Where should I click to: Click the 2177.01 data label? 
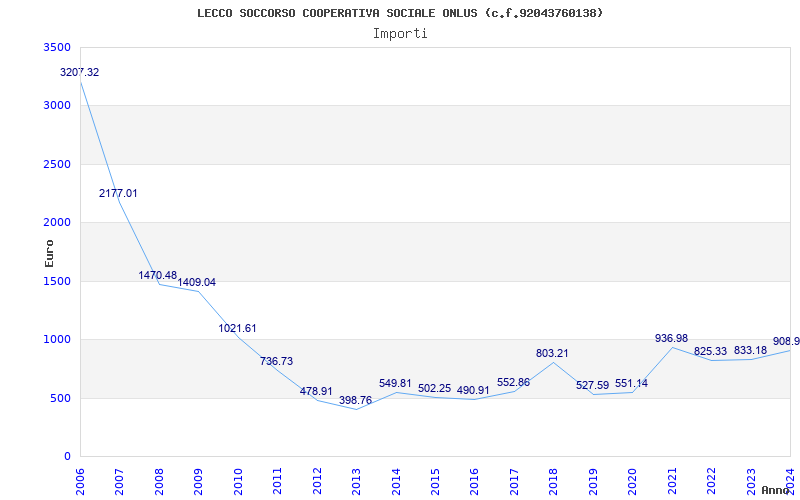[118, 193]
